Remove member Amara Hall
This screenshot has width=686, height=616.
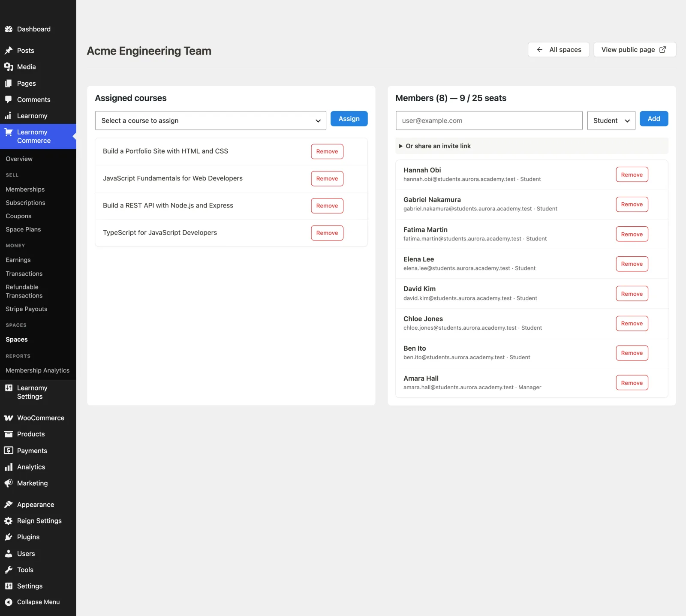click(x=632, y=383)
